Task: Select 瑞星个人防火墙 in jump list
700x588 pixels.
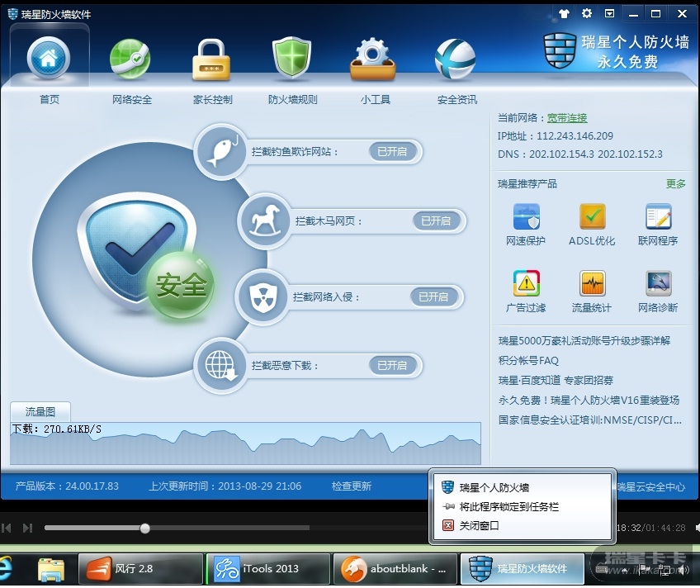Action: coord(522,487)
